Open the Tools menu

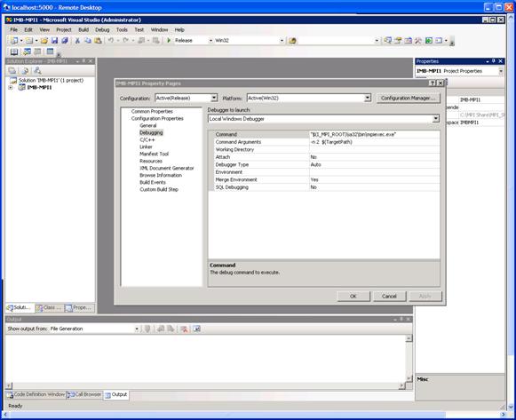click(x=122, y=29)
